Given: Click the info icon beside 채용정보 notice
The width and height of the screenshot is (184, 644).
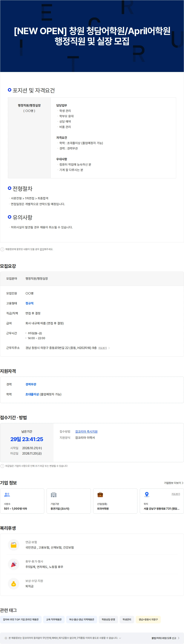Looking at the screenshot, I should 2,249.
